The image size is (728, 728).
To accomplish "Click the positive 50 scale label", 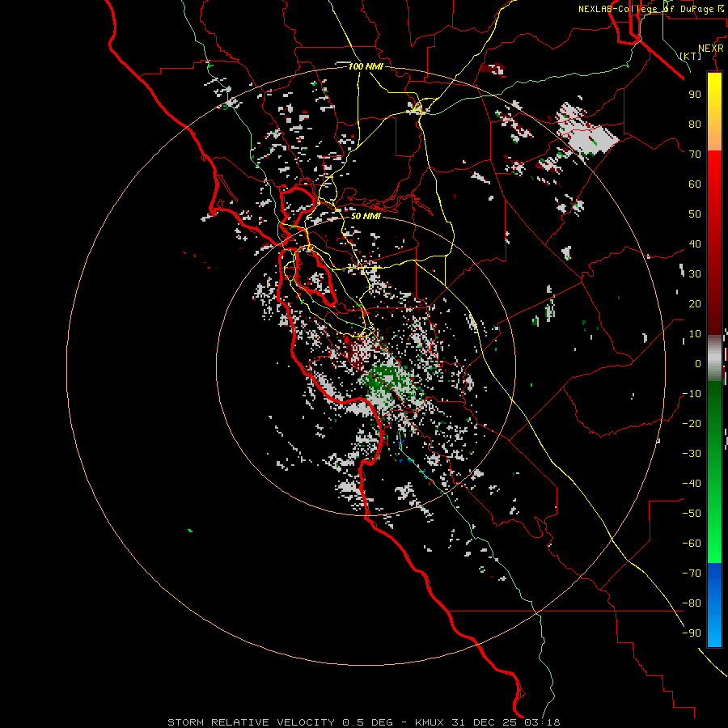I will pos(695,214).
